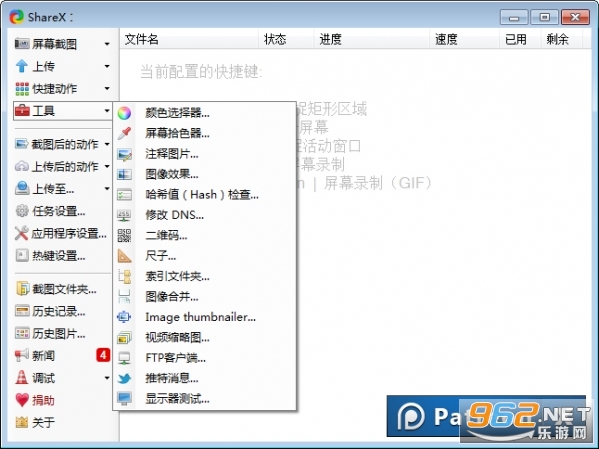
Task: Click the 快捷动作 colored grid icon
Action: tap(22, 89)
